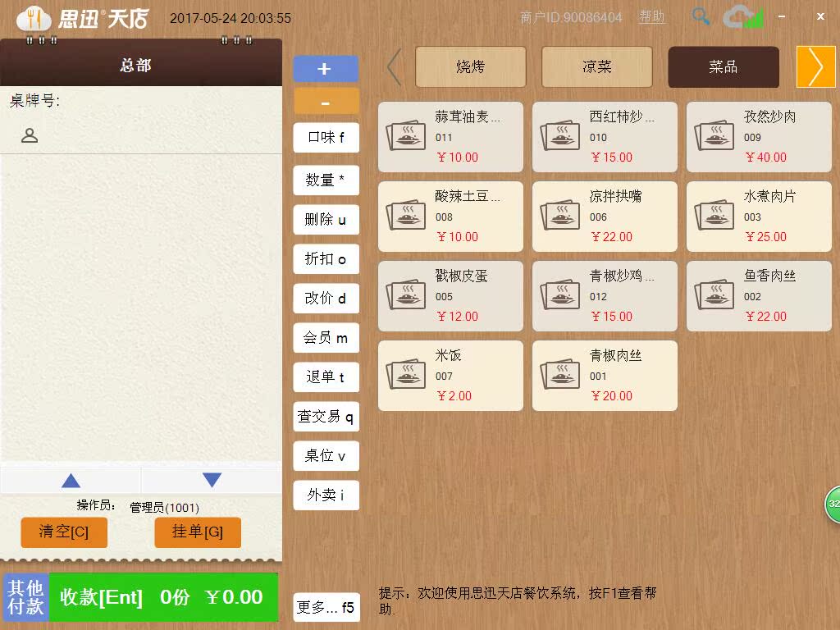Click the 外卖 i takeaway button
Screen dimensions: 840x630
326,495
